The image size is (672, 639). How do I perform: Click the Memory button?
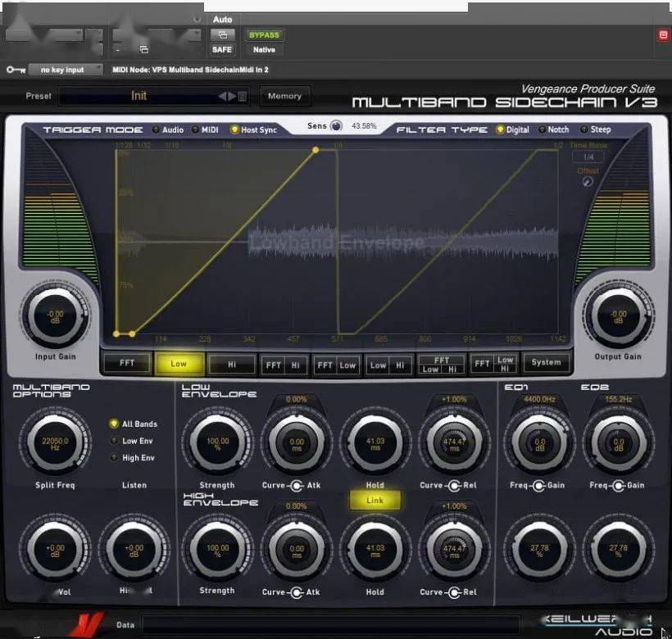(x=284, y=96)
